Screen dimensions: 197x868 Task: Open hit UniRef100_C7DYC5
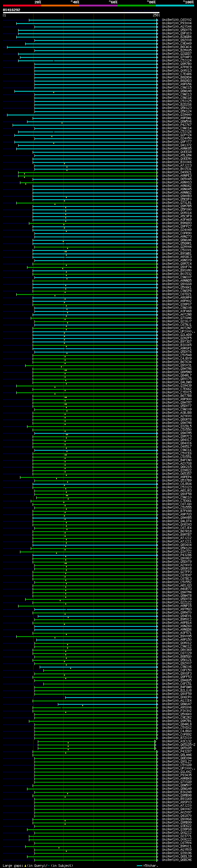click(177, 392)
